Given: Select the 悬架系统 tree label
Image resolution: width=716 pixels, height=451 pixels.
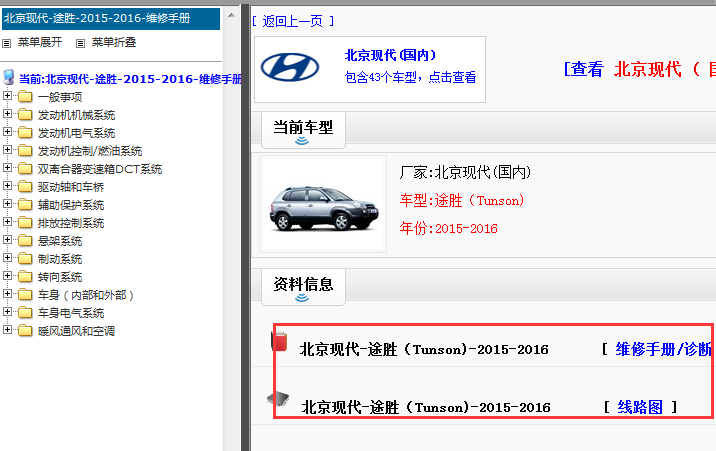Looking at the screenshot, I should click(x=60, y=241).
